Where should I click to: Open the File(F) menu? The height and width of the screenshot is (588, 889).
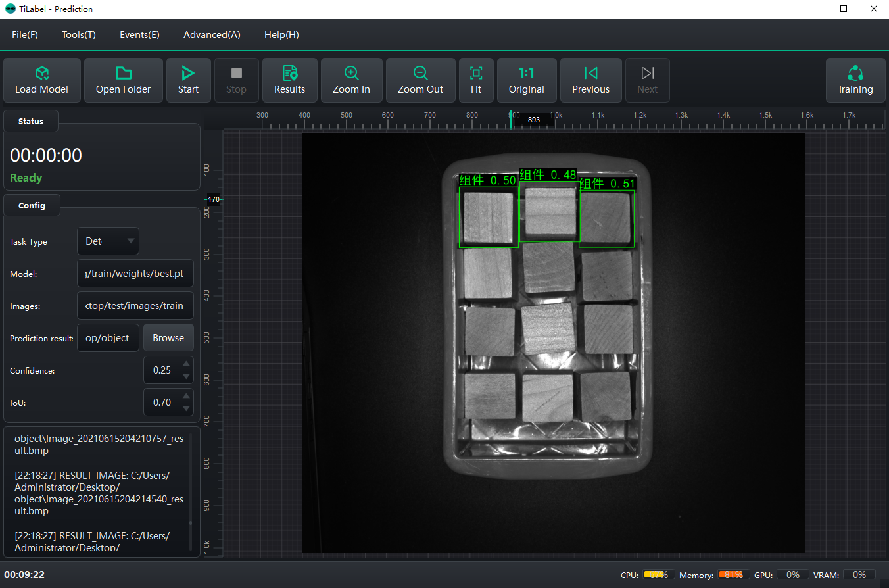[x=25, y=35]
